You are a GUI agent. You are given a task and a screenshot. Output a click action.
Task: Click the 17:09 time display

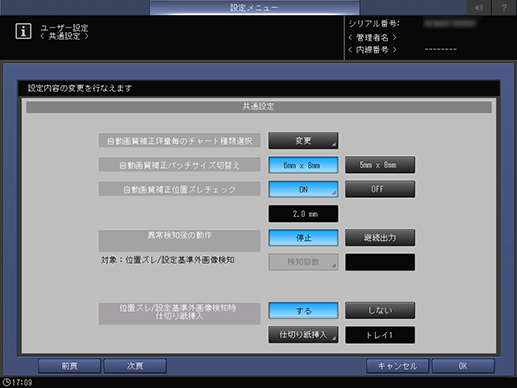pyautogui.click(x=22, y=382)
